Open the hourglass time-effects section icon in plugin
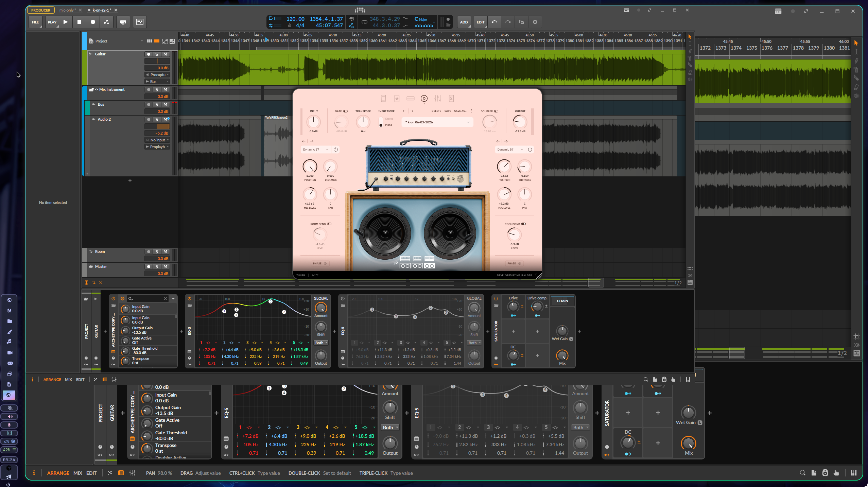The image size is (868, 487). point(451,99)
